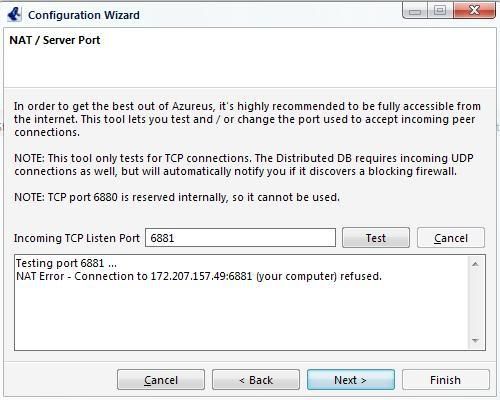
Task: Click the 'Testing port 6881 ...' log line
Action: (66, 263)
